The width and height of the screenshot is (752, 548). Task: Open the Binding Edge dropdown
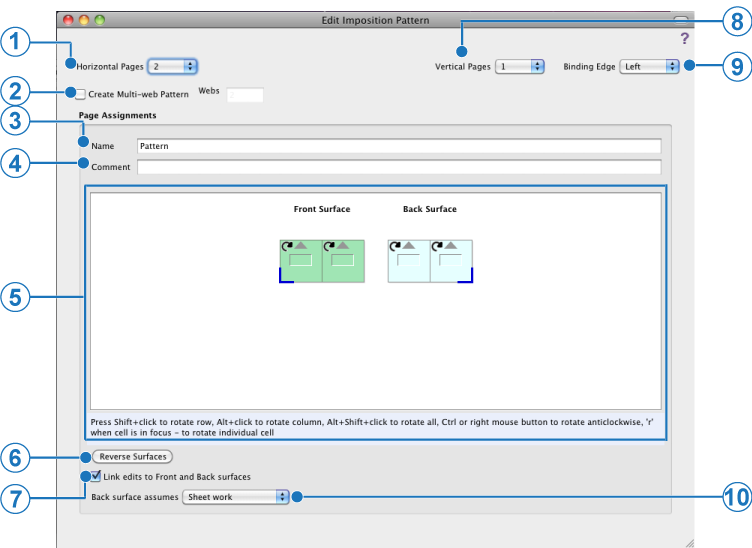click(649, 67)
